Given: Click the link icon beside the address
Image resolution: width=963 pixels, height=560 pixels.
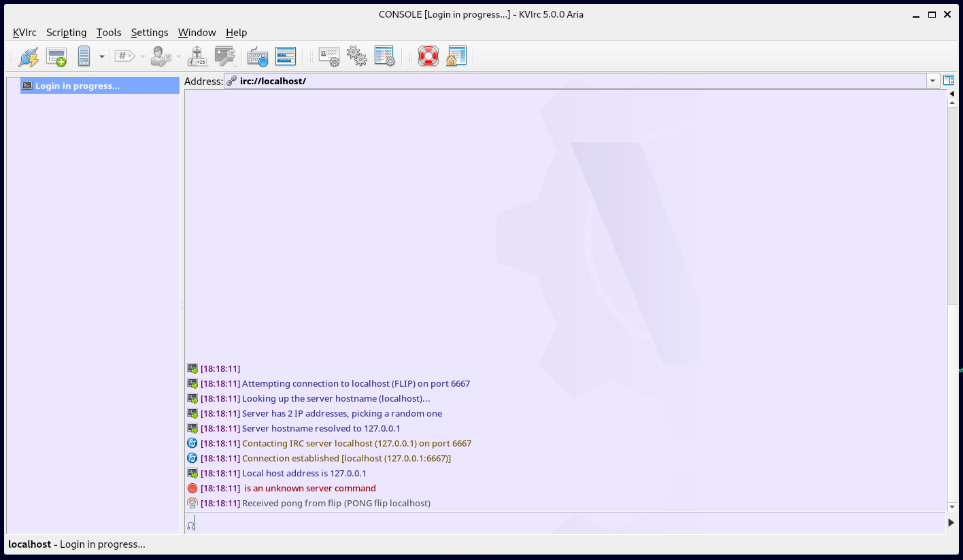Looking at the screenshot, I should coord(232,82).
